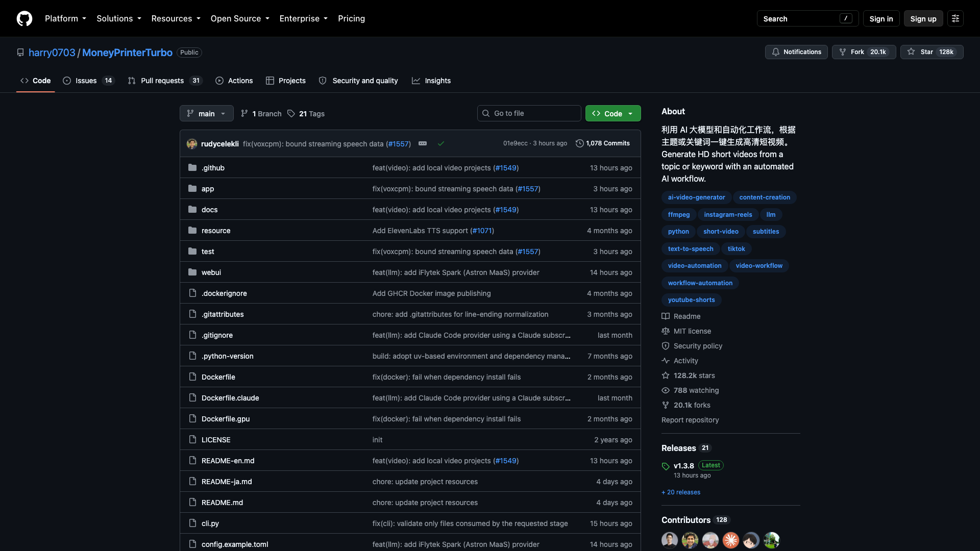Open the Dockerfile file
This screenshot has height=551, width=980.
(x=218, y=377)
